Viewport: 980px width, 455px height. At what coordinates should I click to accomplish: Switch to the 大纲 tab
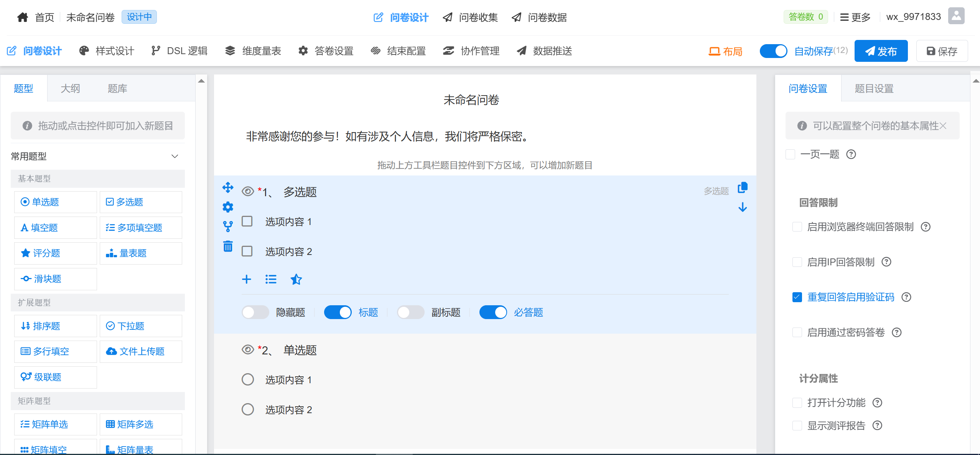click(x=71, y=89)
